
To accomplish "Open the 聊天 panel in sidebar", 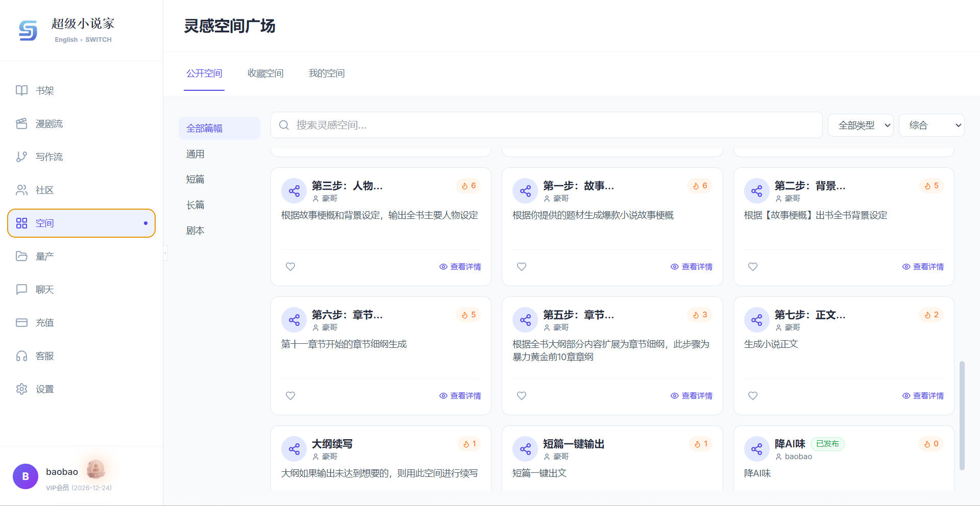I will [44, 289].
